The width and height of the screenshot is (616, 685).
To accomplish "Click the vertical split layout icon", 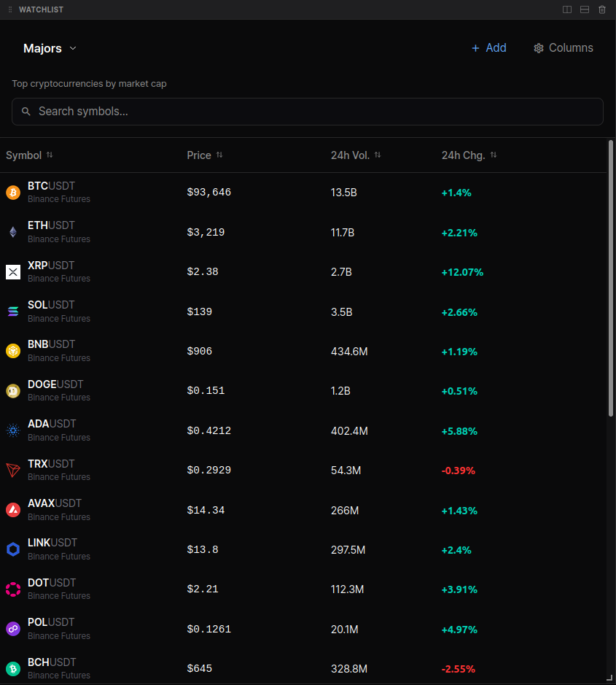I will (x=567, y=9).
